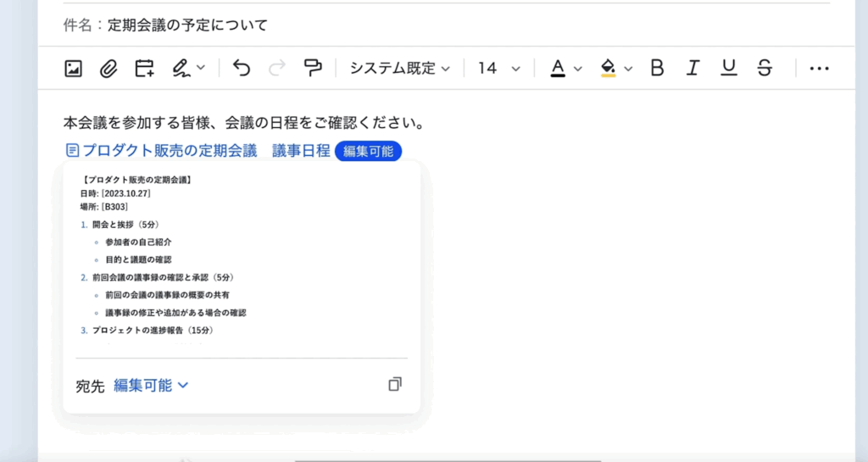Viewport: 868px width, 462px height.
Task: Click the insert calendar event icon
Action: [144, 69]
